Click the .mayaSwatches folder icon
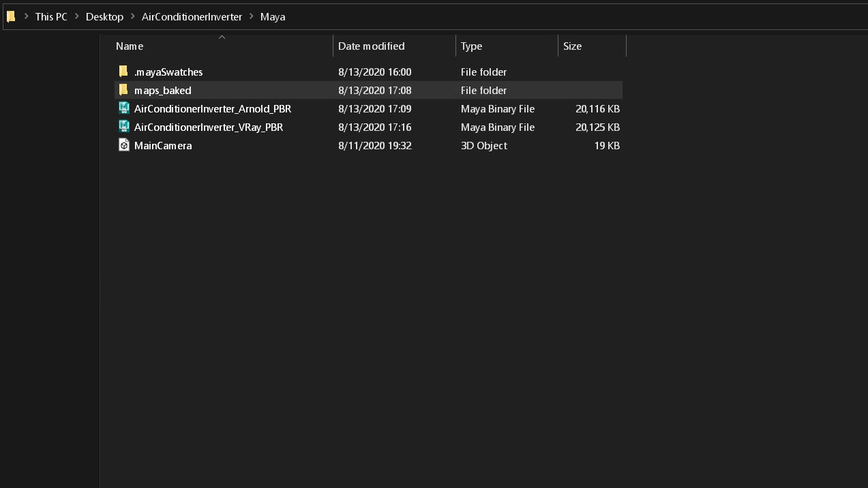Viewport: 868px width, 488px height. tap(123, 72)
